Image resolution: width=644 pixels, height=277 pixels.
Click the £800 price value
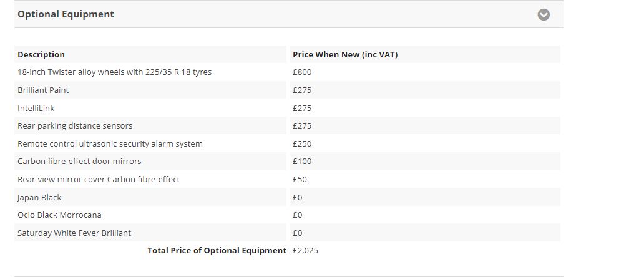302,72
